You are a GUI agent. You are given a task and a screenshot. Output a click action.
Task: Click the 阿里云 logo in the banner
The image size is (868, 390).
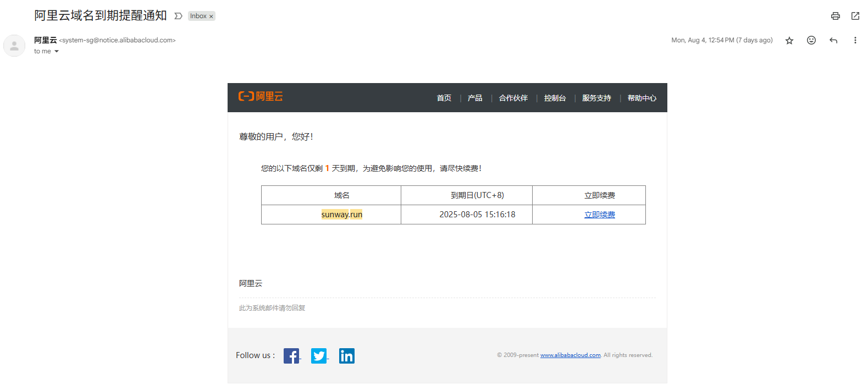261,97
